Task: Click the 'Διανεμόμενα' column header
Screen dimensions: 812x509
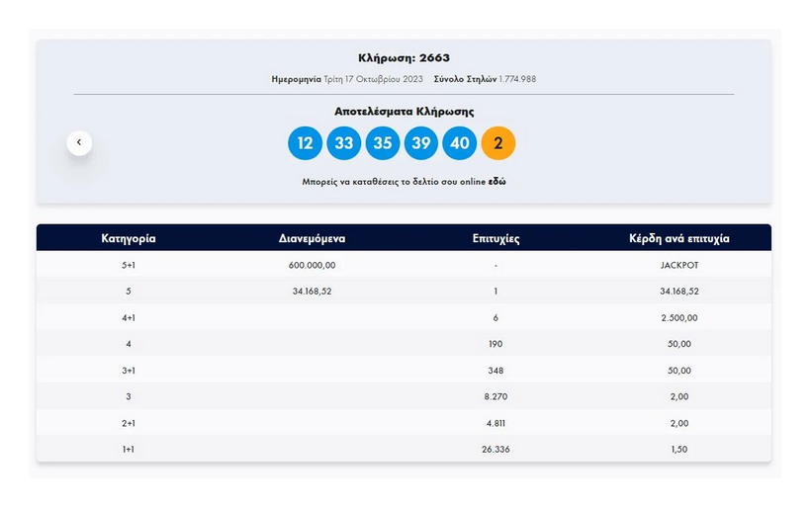Action: pyautogui.click(x=312, y=238)
